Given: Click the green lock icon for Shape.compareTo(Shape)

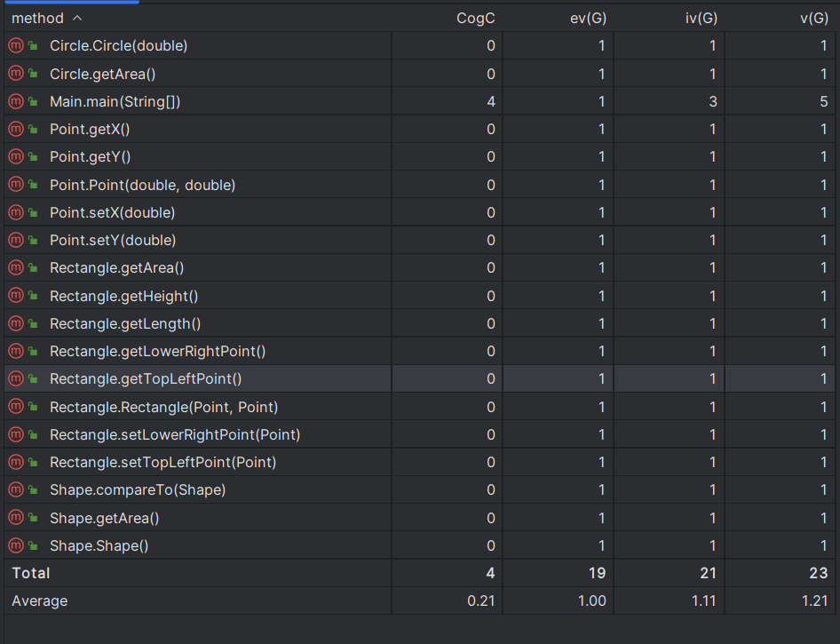Looking at the screenshot, I should (x=33, y=490).
